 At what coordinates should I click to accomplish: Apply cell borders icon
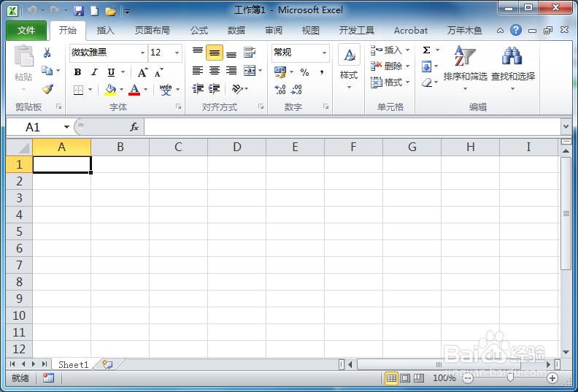click(78, 90)
